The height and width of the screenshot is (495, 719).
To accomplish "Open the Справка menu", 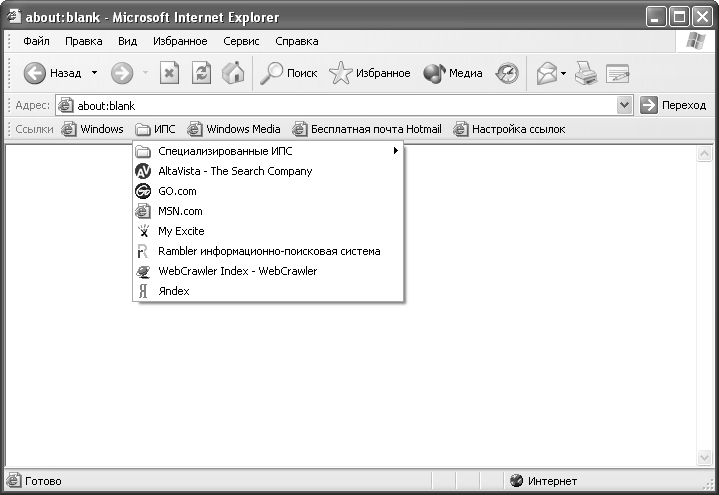I will [x=297, y=41].
